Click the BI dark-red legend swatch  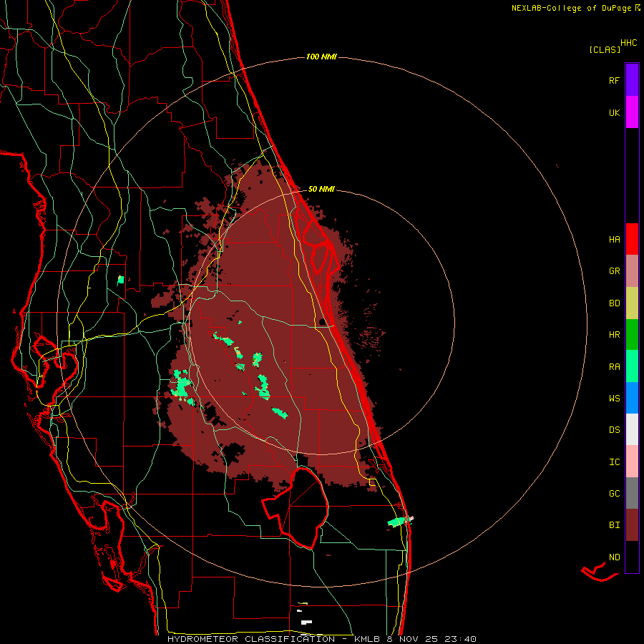click(x=632, y=525)
